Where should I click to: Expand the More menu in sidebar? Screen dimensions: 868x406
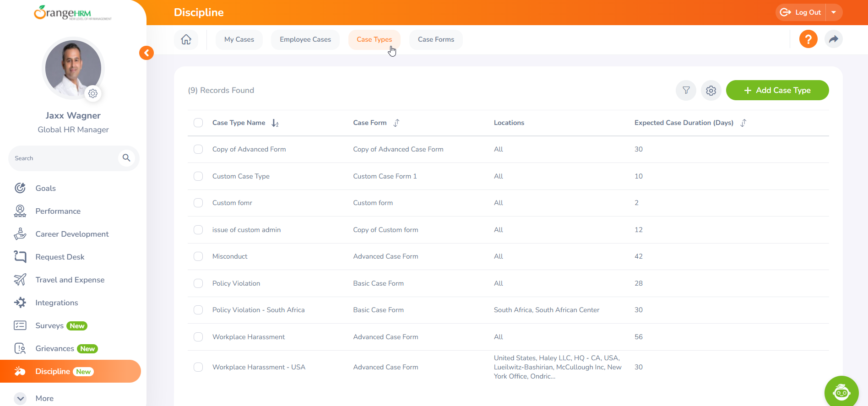[x=21, y=398]
